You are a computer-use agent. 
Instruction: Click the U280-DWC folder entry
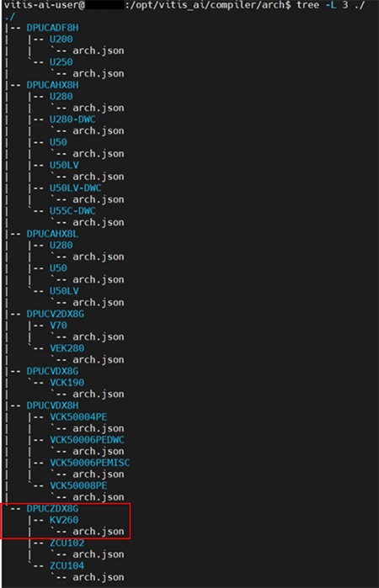[72, 119]
